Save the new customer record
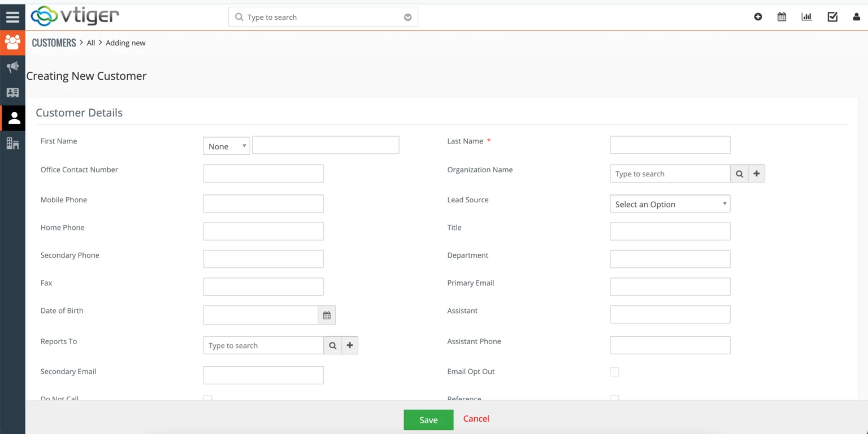 click(428, 419)
